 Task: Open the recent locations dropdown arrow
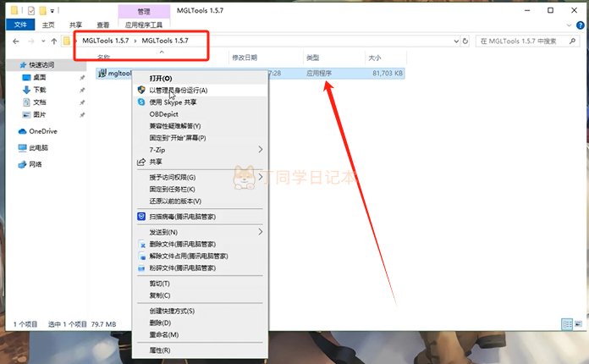pyautogui.click(x=43, y=41)
